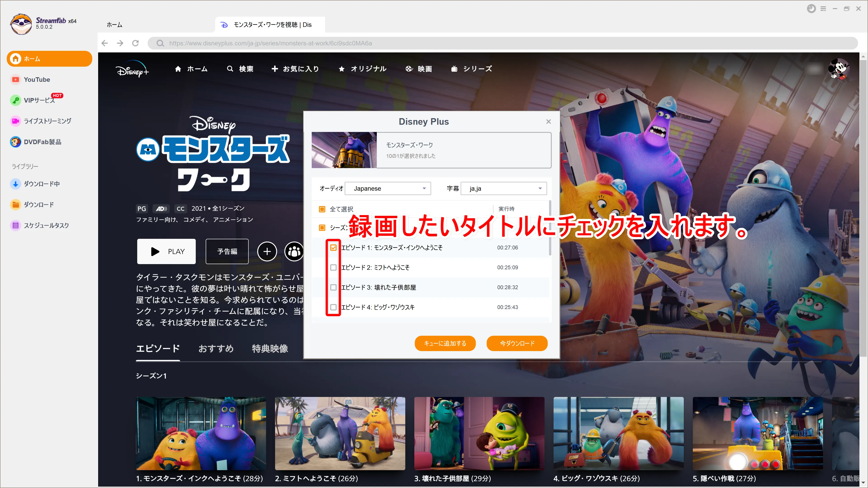Go forward with the browser forward arrow

click(x=120, y=43)
